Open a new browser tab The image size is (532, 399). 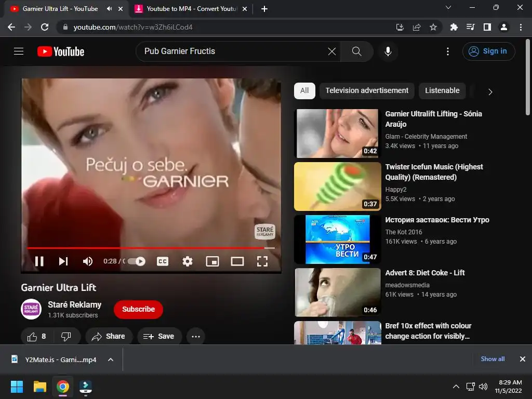[x=264, y=9]
